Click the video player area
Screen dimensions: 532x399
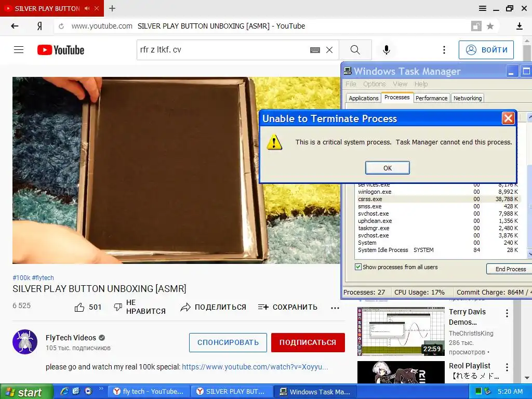click(176, 170)
